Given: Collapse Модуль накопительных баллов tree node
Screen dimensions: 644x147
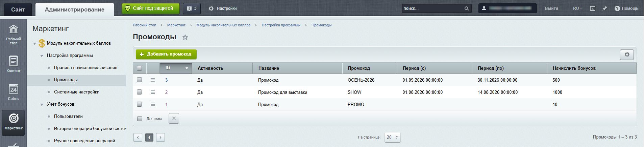Looking at the screenshot, I should [34, 44].
